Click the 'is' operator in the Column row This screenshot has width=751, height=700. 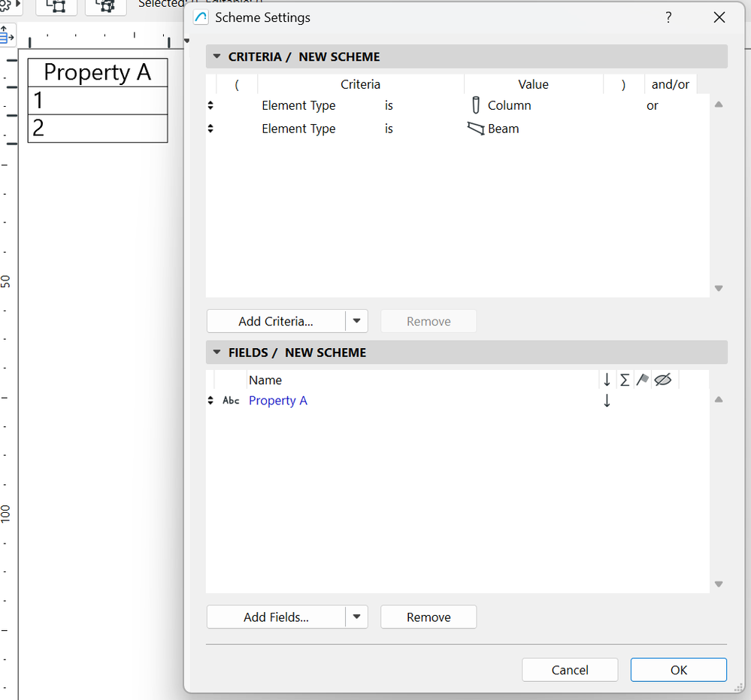pos(389,105)
